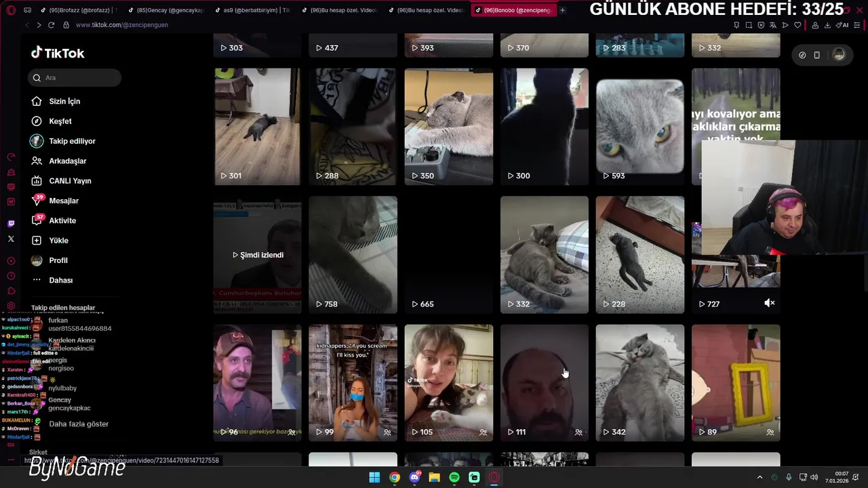The width and height of the screenshot is (868, 488).
Task: Open the heart bookmark icon in the toolbar
Action: click(x=797, y=25)
